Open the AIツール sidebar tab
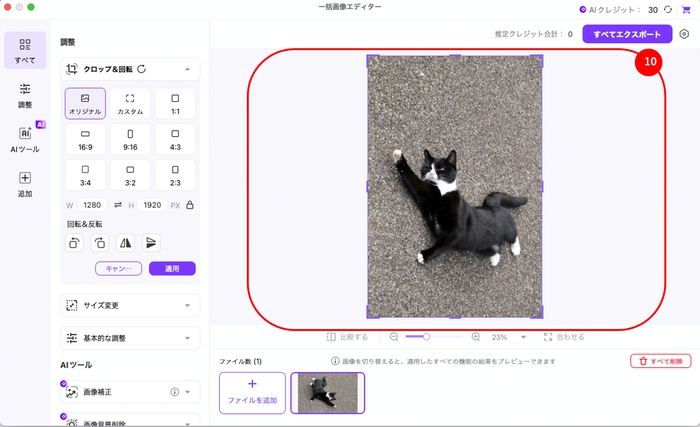 click(x=25, y=139)
